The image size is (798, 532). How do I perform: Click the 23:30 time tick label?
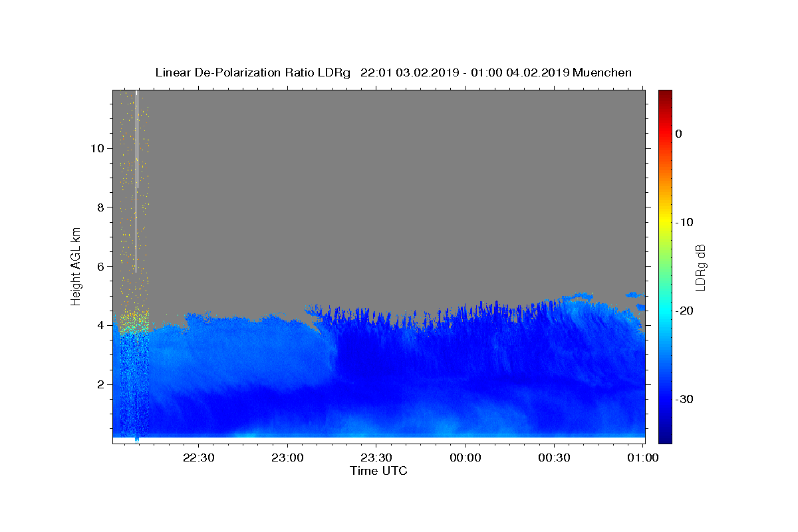[x=376, y=458]
